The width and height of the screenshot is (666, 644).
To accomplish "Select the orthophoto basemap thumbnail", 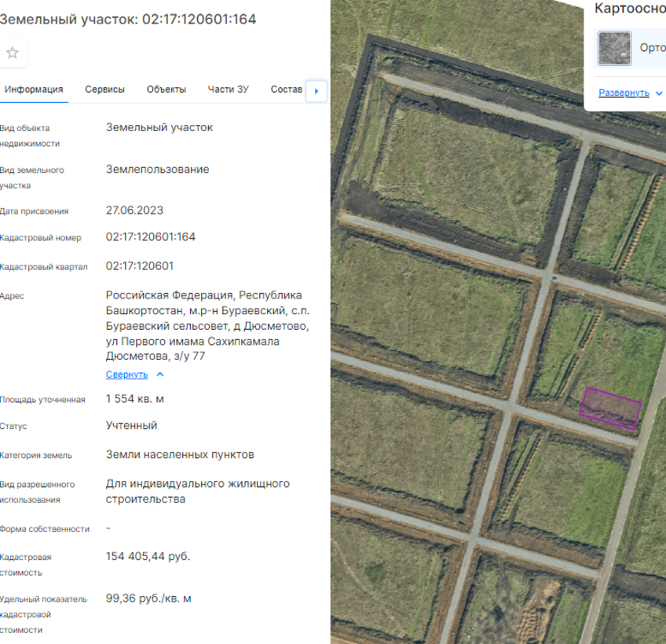I will [x=614, y=48].
